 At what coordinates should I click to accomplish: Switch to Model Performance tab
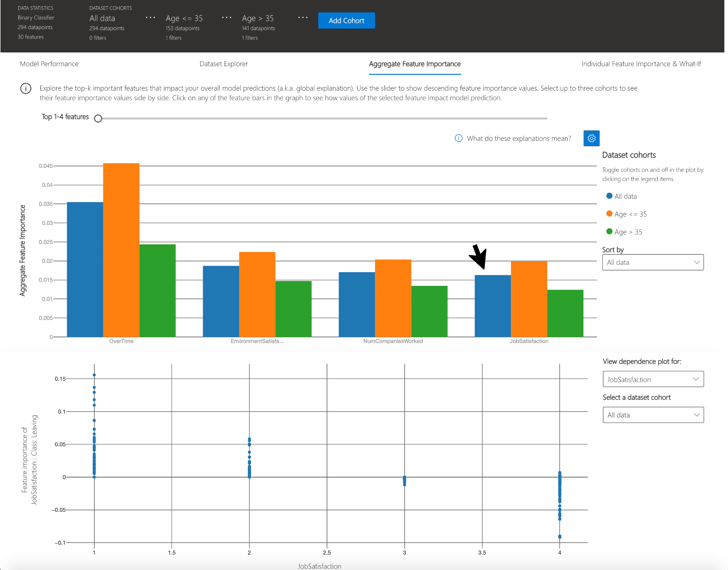[49, 64]
